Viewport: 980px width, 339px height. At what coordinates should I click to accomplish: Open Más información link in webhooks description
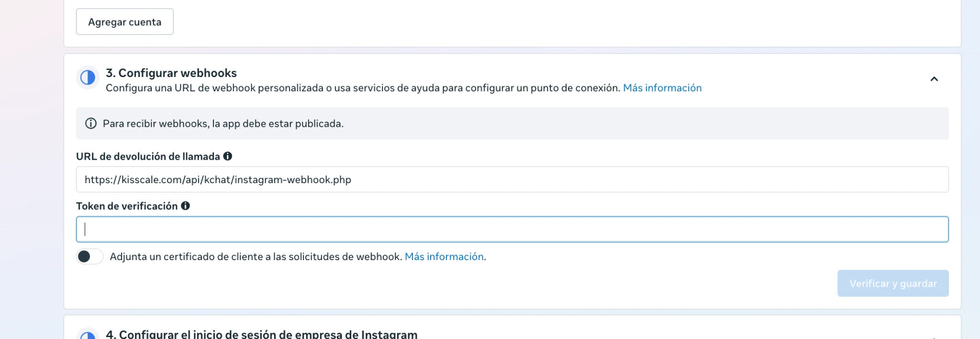coord(662,88)
